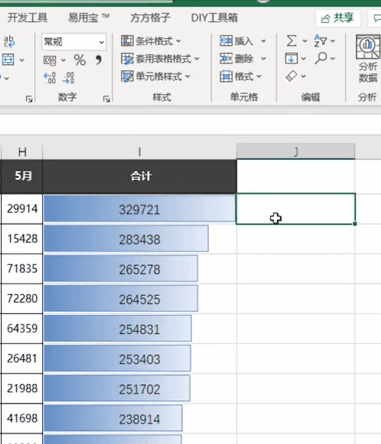Click the merge cells icon

pyautogui.click(x=8, y=60)
